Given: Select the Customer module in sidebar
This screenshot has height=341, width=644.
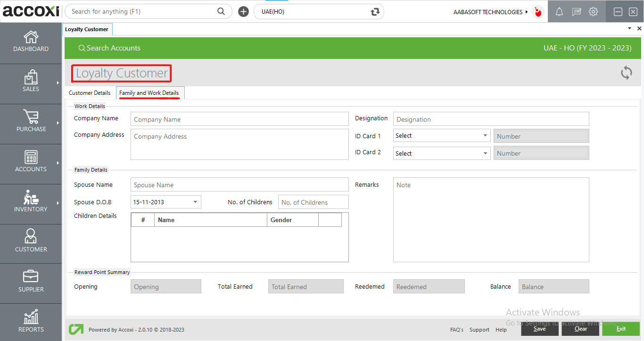Looking at the screenshot, I should [31, 243].
